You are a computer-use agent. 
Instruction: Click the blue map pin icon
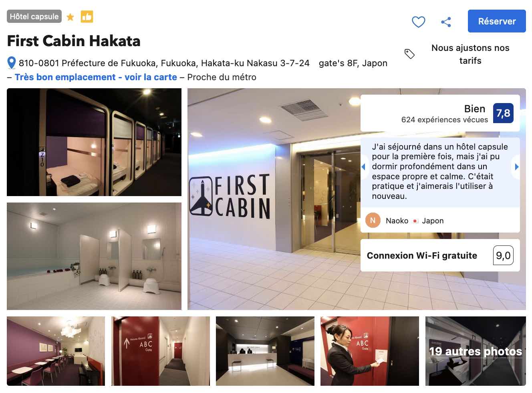tap(12, 63)
